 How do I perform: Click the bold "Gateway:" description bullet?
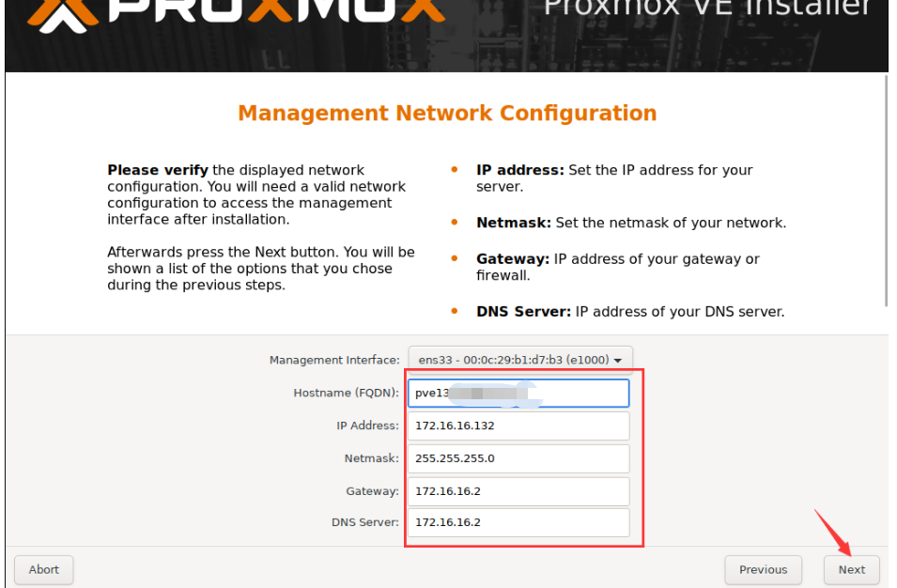513,259
